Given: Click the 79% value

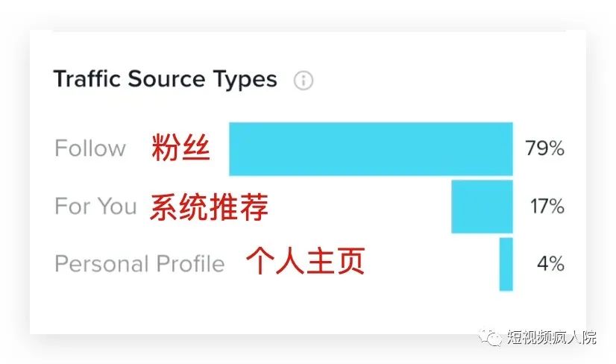Looking at the screenshot, I should coord(544,148).
